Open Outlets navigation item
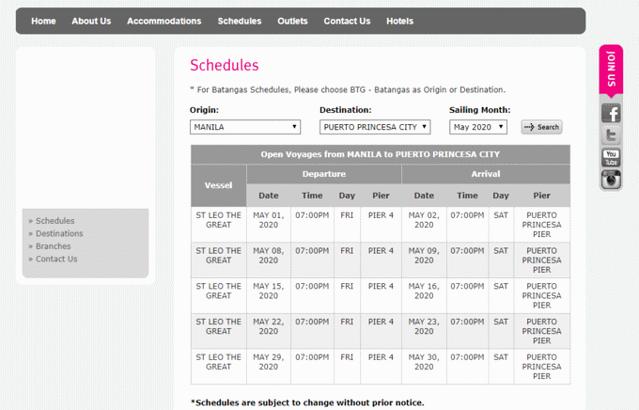Viewport: 639px width, 410px height. pyautogui.click(x=293, y=21)
